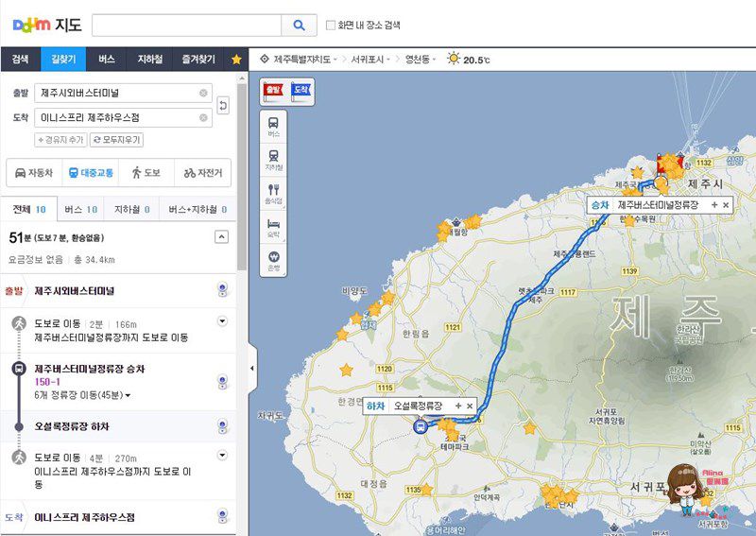Select the bus (버스) map overlay icon
Image resolution: width=756 pixels, height=536 pixels.
pos(273,127)
